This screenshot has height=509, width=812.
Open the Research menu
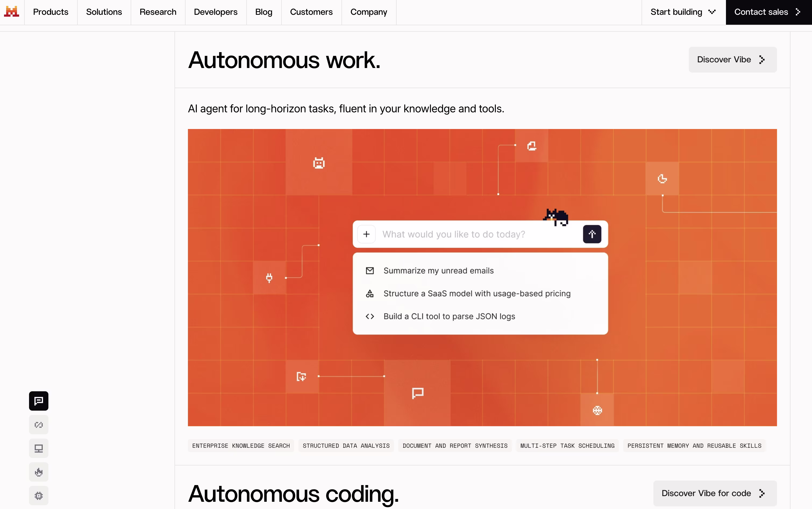tap(158, 12)
